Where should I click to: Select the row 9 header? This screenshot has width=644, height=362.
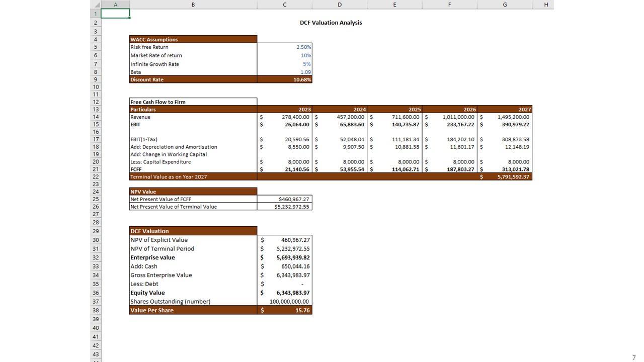(x=96, y=79)
